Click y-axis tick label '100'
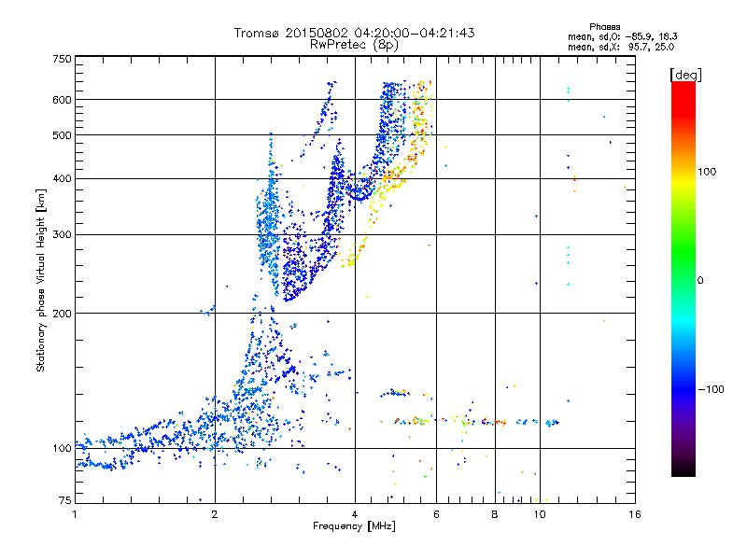 pos(62,449)
